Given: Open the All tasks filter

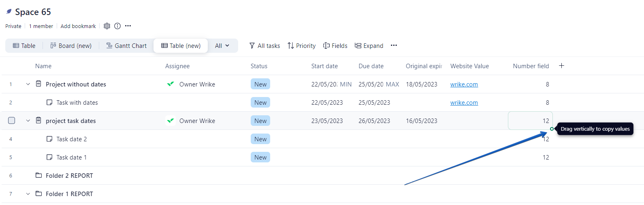Looking at the screenshot, I should tap(264, 45).
